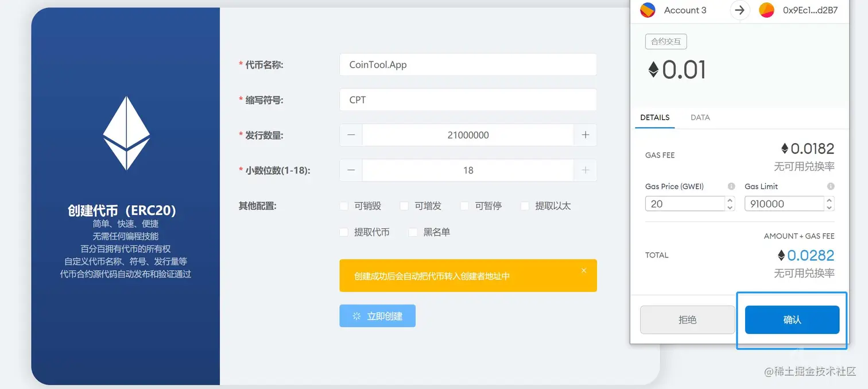Click the 小数位数 field showing 18
Viewport: 868px width, 389px height.
click(x=468, y=170)
